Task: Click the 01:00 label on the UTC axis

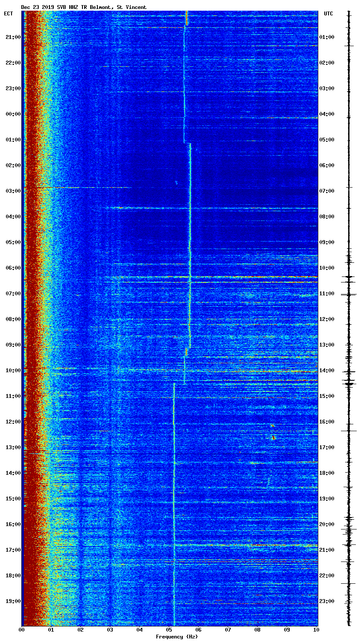Action: [327, 37]
